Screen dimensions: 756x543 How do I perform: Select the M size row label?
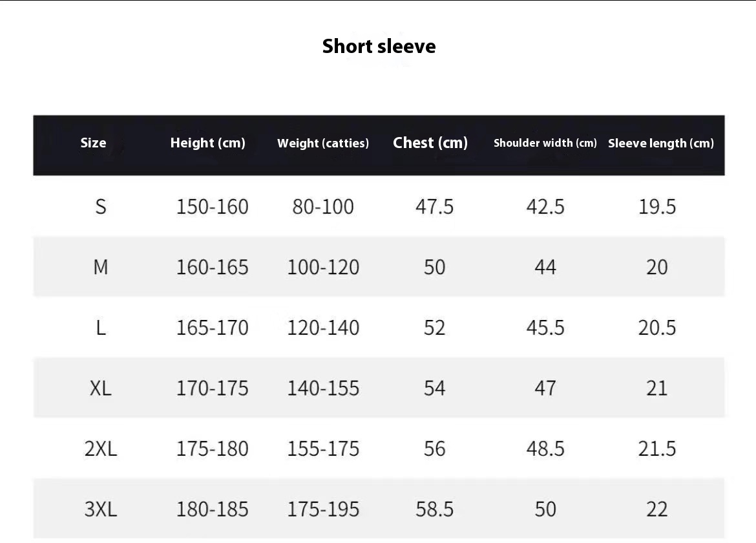coord(101,267)
